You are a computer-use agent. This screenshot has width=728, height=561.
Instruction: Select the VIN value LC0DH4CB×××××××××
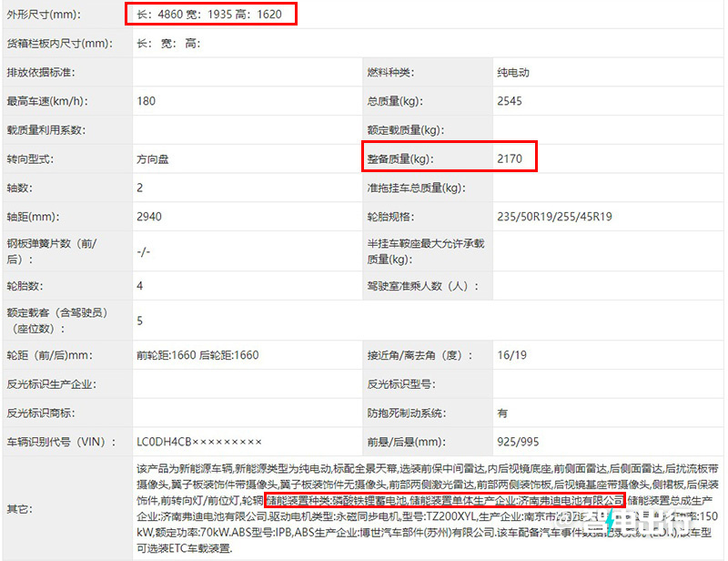click(199, 442)
